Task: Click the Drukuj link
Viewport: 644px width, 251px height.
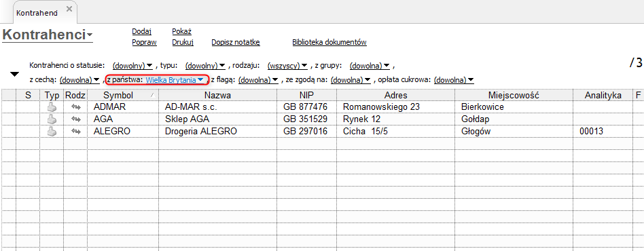Action: [x=183, y=42]
